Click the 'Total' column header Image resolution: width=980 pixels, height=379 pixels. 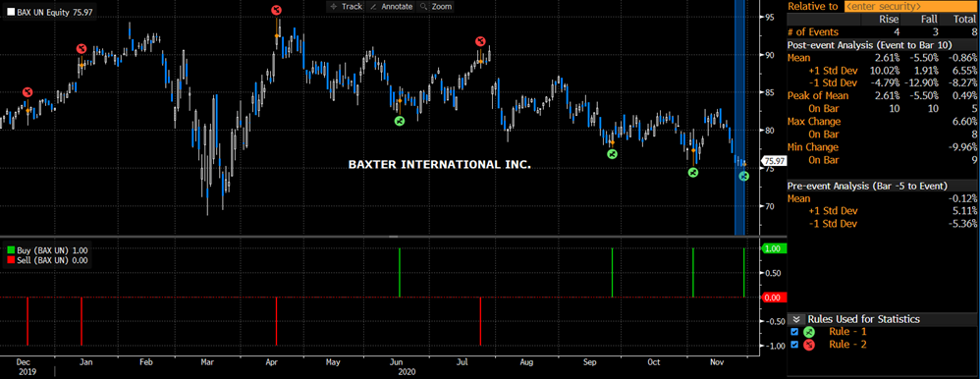[963, 20]
